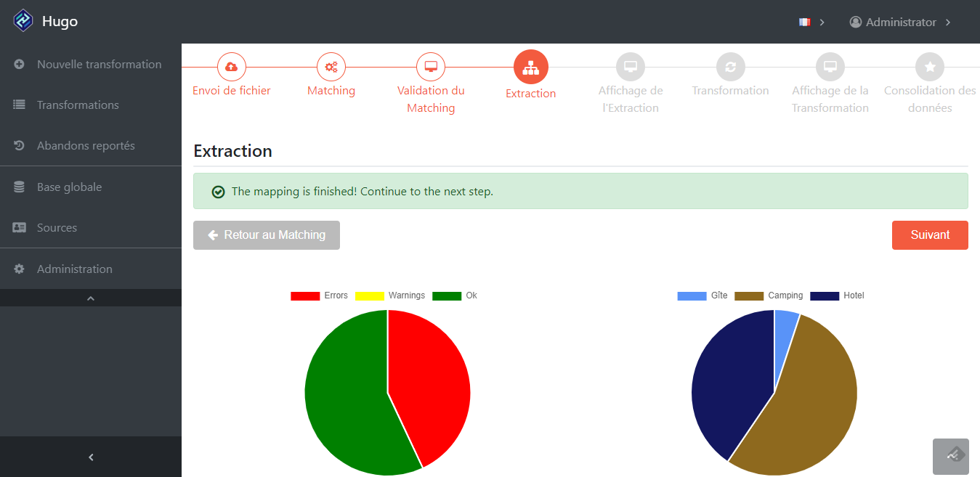Collapse sidebar using bottom left chevron
Image resolution: width=980 pixels, height=477 pixels.
tap(91, 457)
